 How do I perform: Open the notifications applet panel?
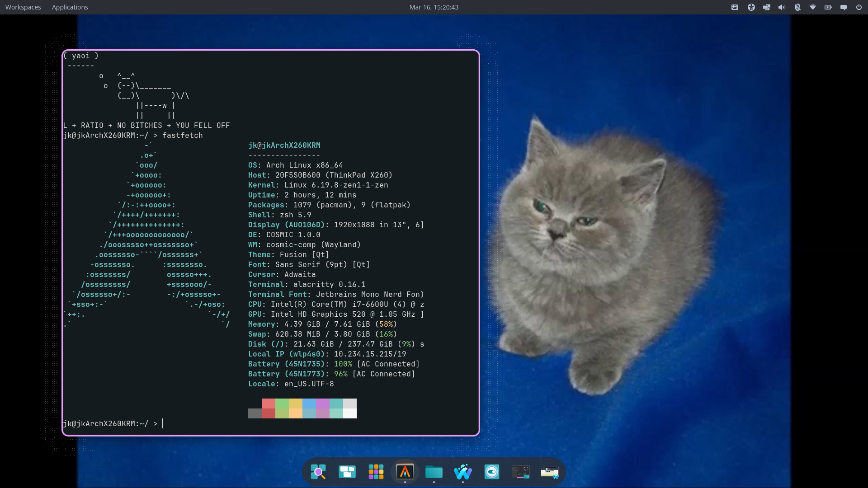click(x=844, y=7)
